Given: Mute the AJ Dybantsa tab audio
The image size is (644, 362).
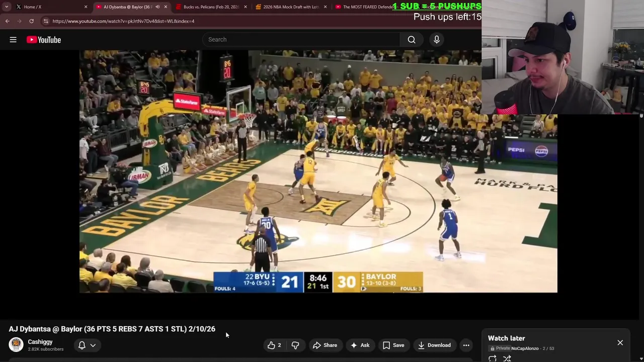Looking at the screenshot, I should (x=157, y=7).
